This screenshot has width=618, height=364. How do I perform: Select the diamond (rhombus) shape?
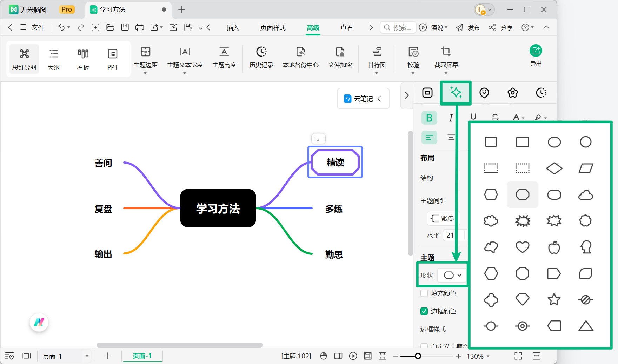click(x=554, y=168)
